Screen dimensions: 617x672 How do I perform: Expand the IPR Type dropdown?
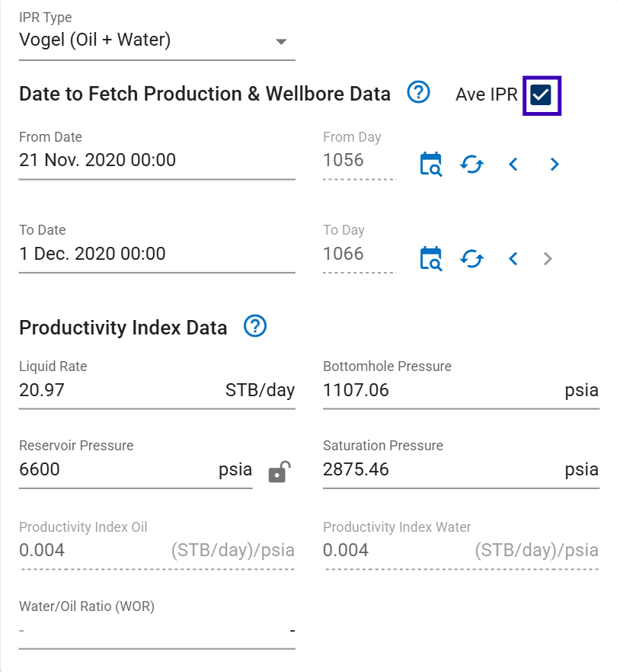280,41
